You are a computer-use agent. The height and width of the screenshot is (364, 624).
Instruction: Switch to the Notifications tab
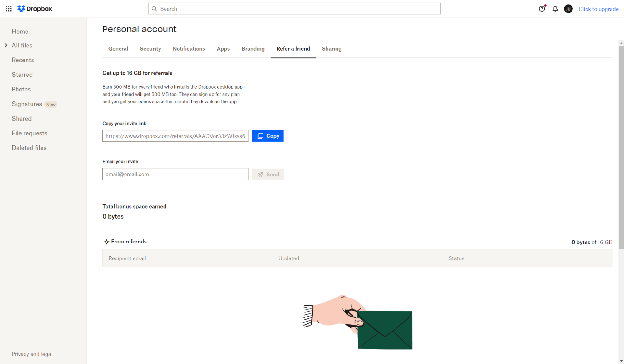click(189, 49)
